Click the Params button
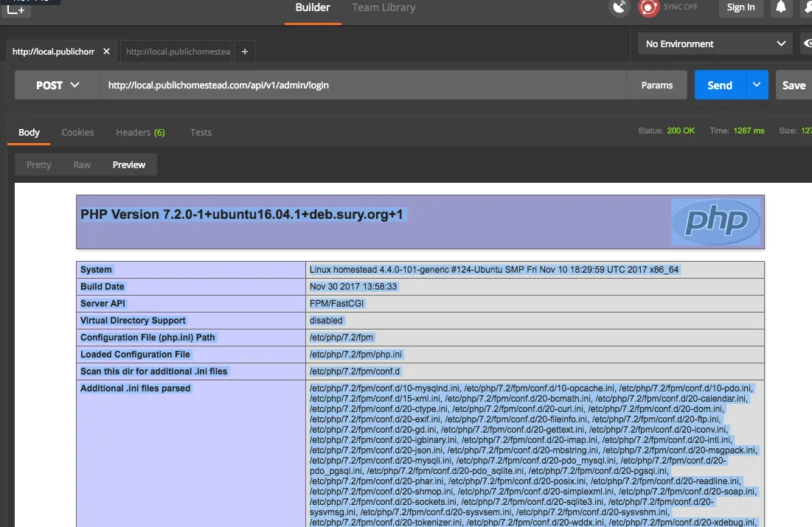The width and height of the screenshot is (812, 527). click(x=656, y=85)
